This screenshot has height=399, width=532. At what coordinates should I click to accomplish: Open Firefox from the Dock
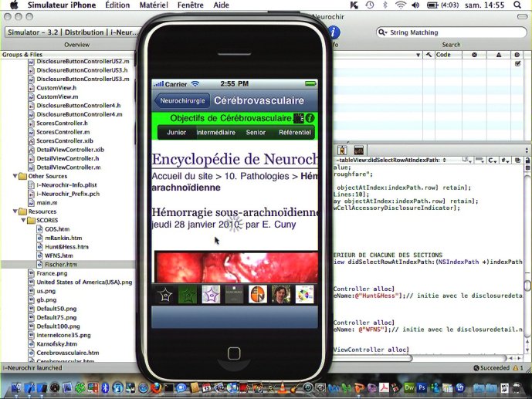(x=157, y=387)
